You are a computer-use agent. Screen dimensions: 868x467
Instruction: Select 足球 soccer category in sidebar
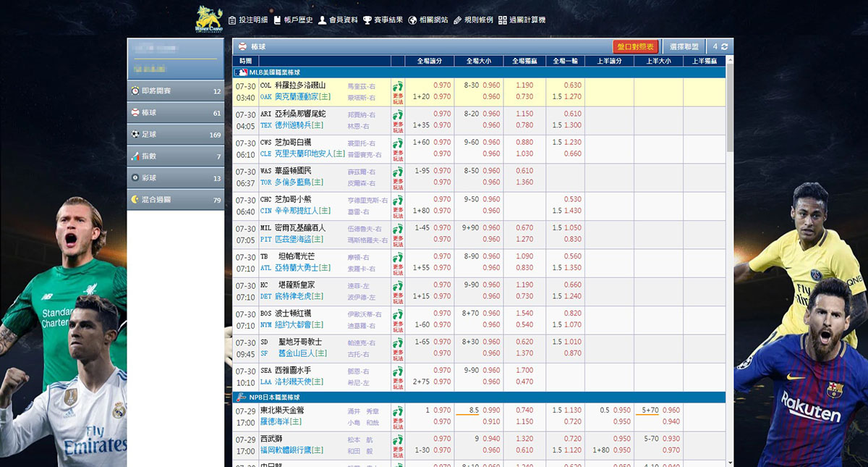175,135
